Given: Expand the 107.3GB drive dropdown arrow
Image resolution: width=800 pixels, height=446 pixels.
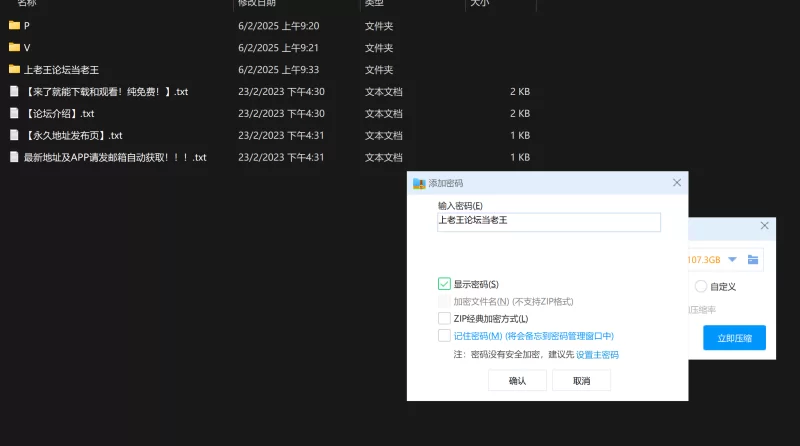Looking at the screenshot, I should click(x=732, y=260).
